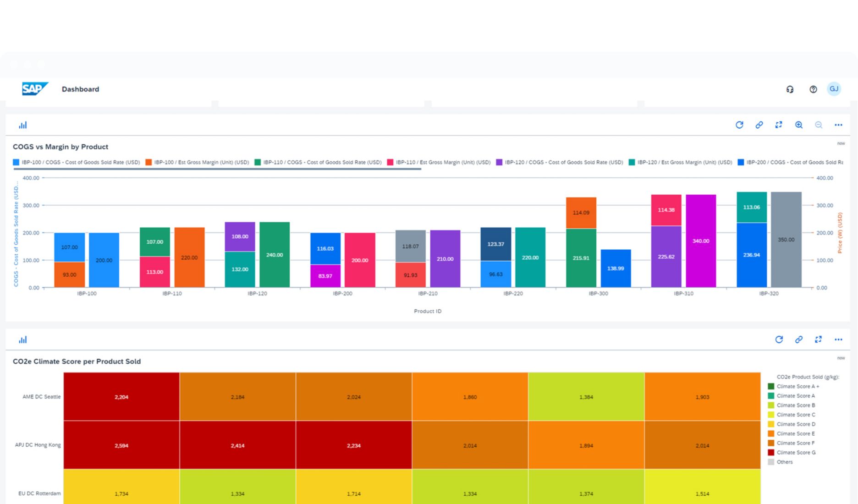
Task: Click the legend horizontal scrollbar
Action: pyautogui.click(x=217, y=169)
